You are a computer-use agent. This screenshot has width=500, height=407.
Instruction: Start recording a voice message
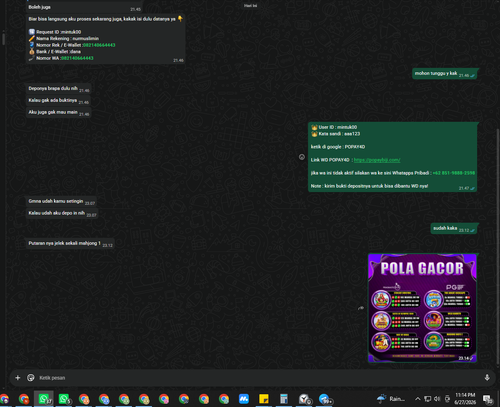[x=487, y=378]
